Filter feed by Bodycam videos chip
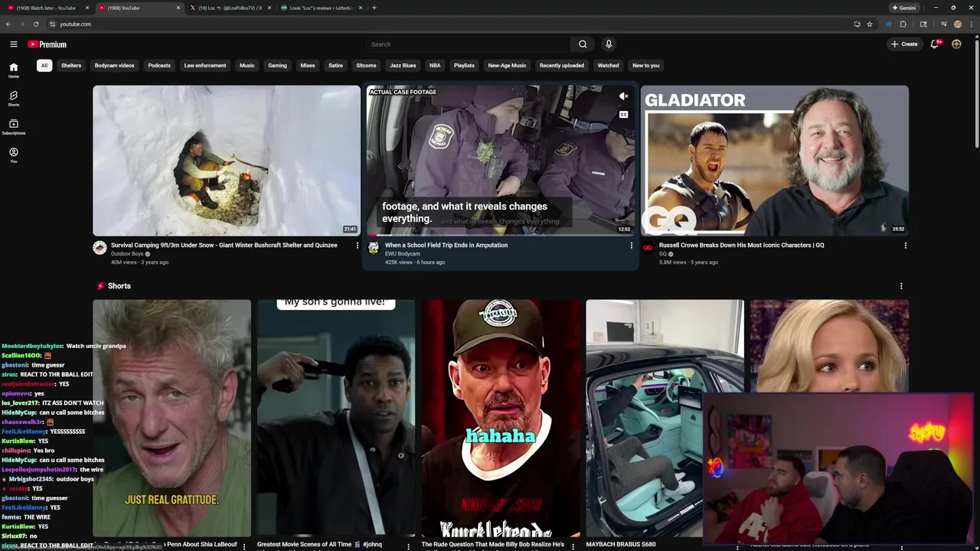 click(114, 65)
